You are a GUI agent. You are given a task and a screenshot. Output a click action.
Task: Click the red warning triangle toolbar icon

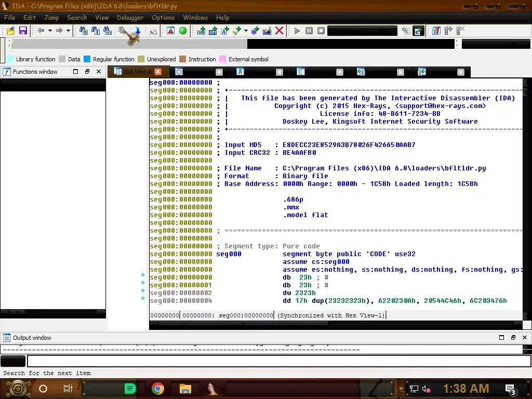(170, 31)
